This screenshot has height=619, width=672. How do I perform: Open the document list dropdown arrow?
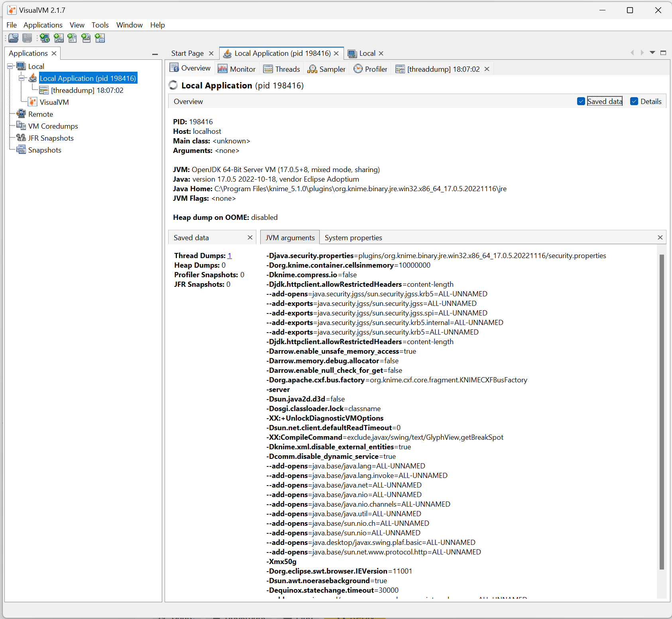652,53
